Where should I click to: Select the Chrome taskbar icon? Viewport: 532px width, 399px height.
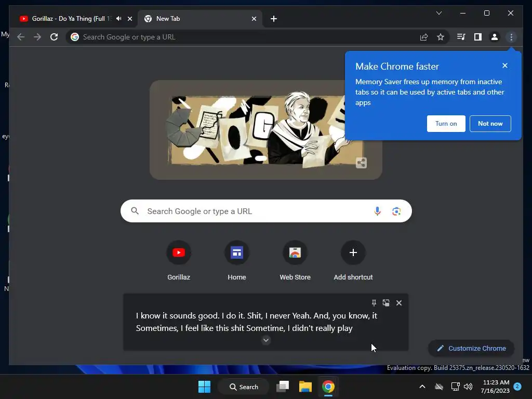(x=328, y=387)
